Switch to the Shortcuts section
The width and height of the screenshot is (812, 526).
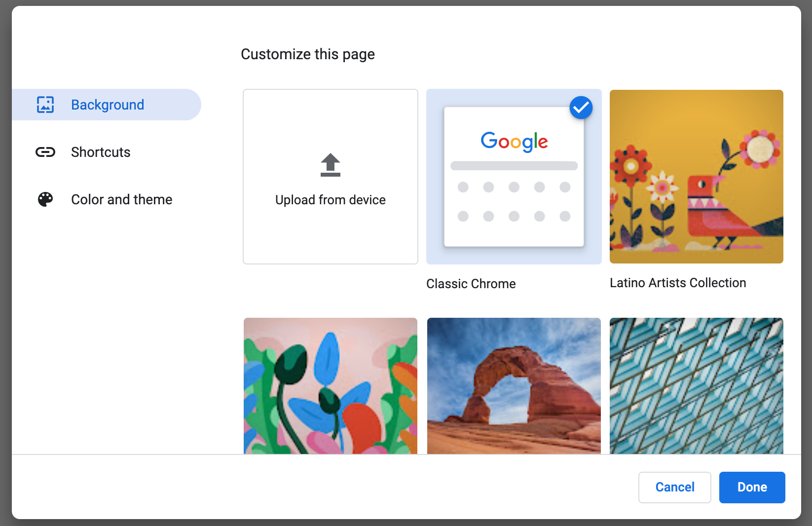coord(101,152)
